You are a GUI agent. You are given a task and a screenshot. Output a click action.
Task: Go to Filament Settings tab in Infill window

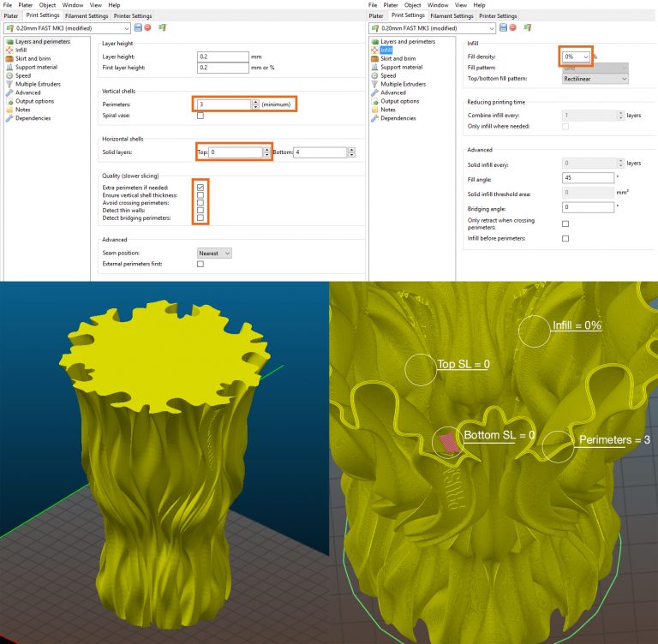[452, 16]
